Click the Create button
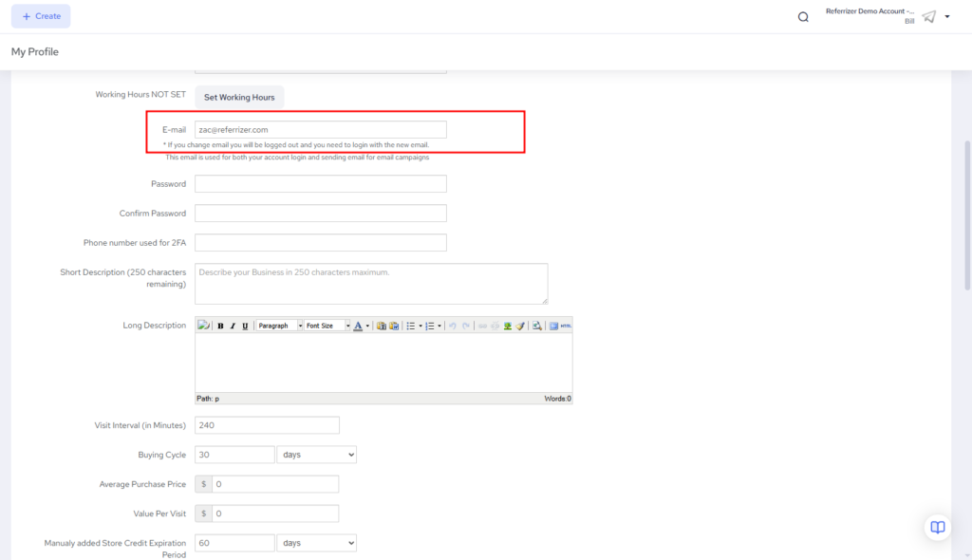 pos(41,16)
